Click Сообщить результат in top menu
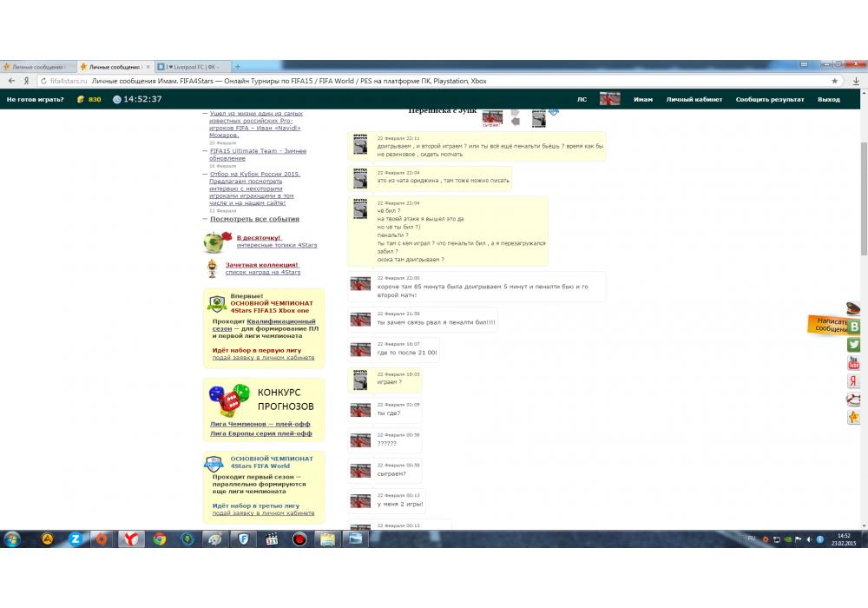This screenshot has width=868, height=608. pyautogui.click(x=770, y=99)
